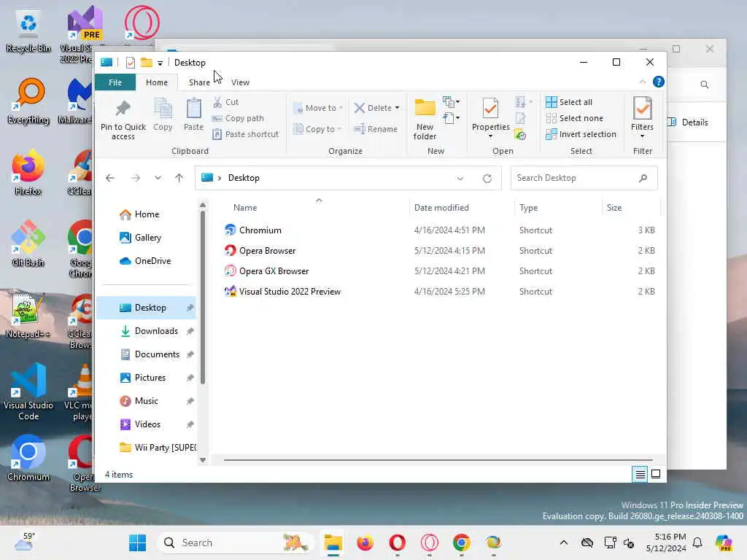
Task: Click Details button in background window
Action: click(x=688, y=122)
